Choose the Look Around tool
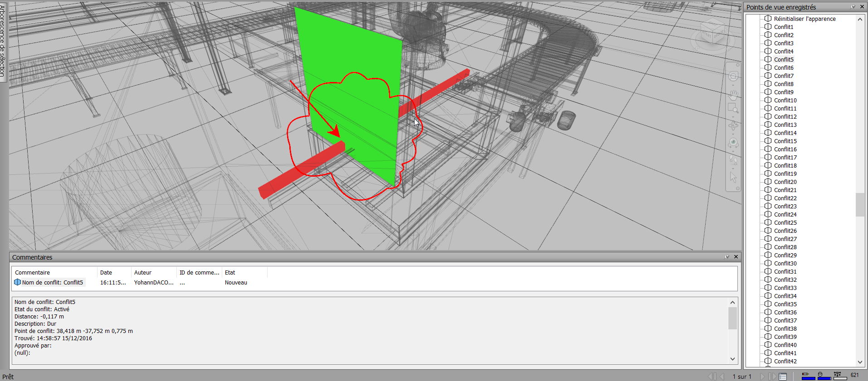This screenshot has width=868, height=381. [x=733, y=143]
